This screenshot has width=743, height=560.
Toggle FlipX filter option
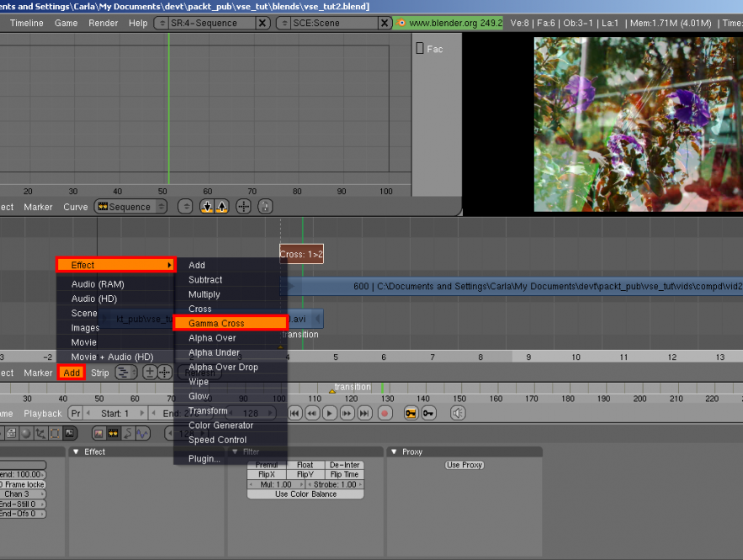[x=266, y=474]
